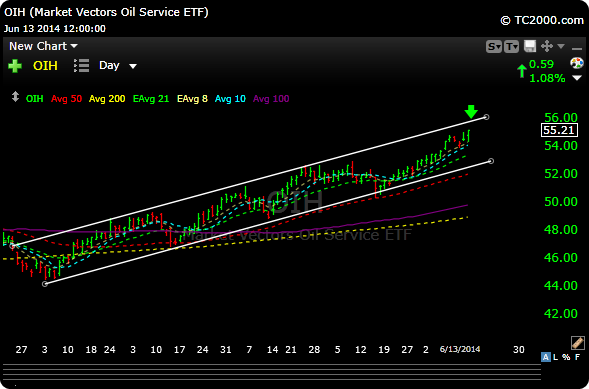Click the up-down price pane resize arrows

15,97
